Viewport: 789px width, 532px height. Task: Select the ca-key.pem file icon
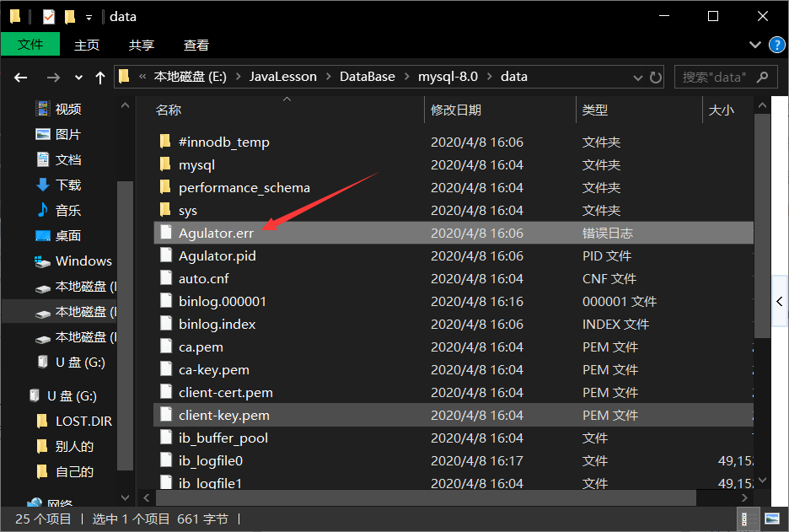coord(166,369)
